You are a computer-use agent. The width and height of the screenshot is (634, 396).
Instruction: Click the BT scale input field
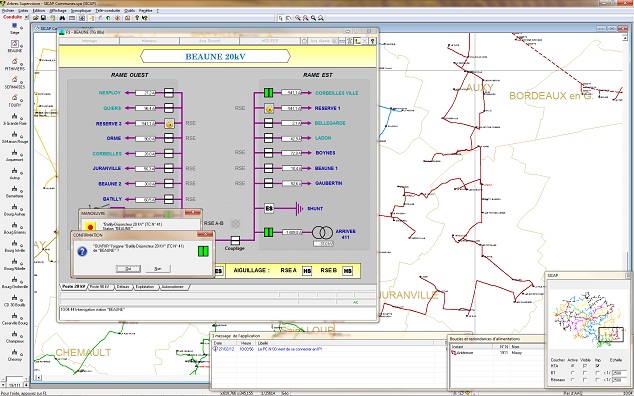(x=619, y=373)
